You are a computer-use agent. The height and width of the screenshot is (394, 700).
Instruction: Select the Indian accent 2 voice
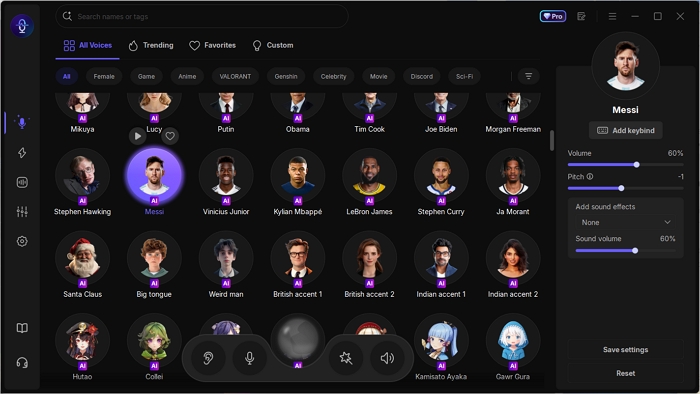tap(513, 265)
